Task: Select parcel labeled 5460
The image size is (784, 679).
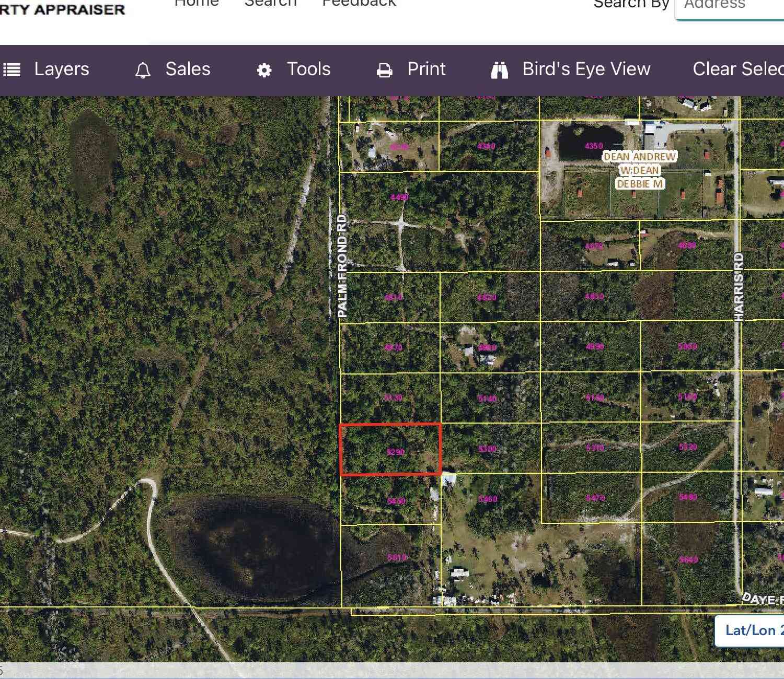Action: [x=488, y=499]
